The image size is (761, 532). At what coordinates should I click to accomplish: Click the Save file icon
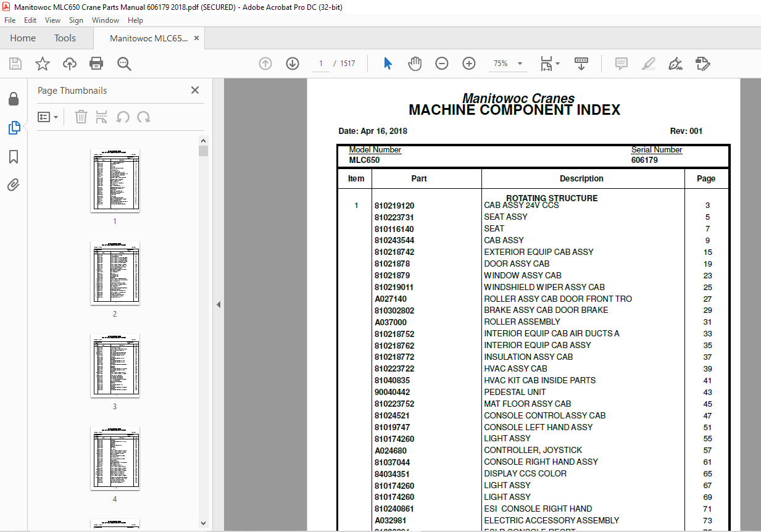click(15, 64)
